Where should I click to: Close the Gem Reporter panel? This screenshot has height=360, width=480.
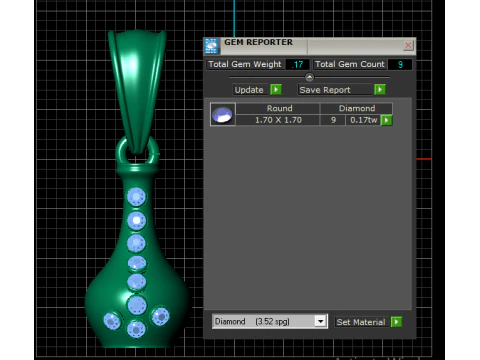408,45
